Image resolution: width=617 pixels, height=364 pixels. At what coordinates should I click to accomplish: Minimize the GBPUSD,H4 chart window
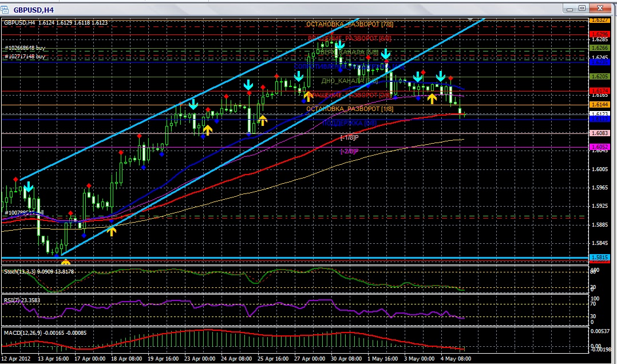click(569, 8)
